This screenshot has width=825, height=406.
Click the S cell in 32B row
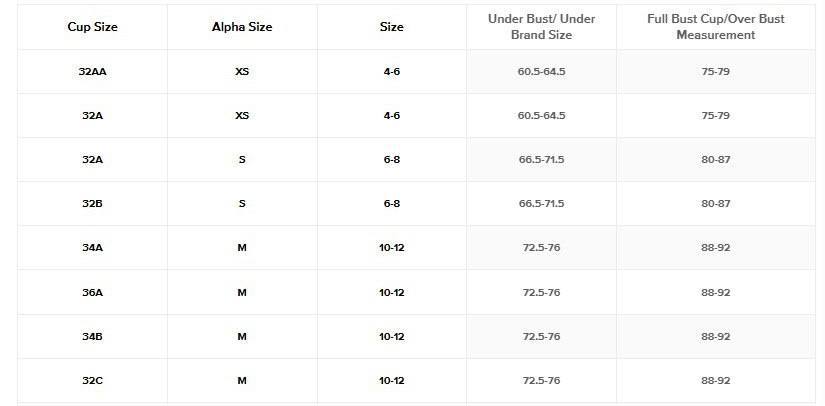point(242,204)
